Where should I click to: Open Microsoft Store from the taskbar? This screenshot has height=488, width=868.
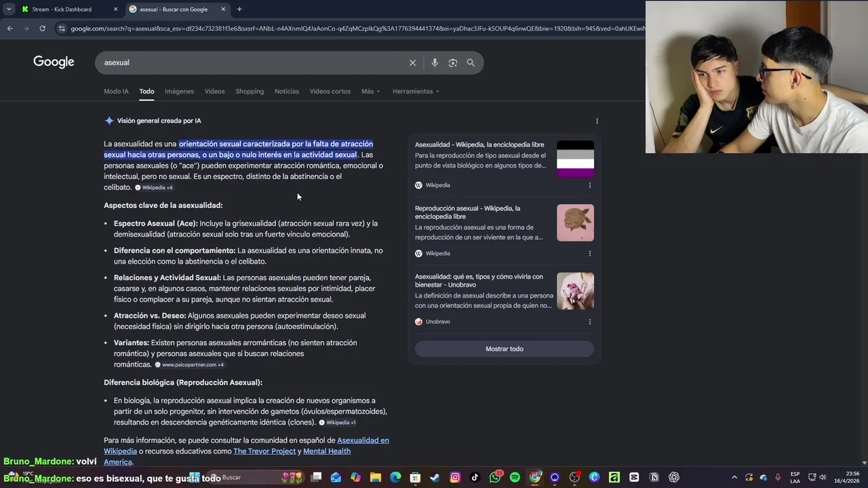pyautogui.click(x=415, y=477)
